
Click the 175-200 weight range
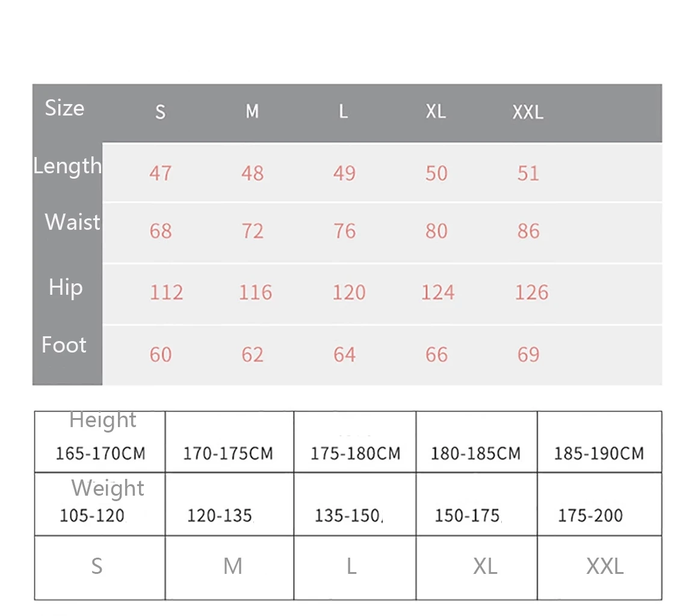590,516
